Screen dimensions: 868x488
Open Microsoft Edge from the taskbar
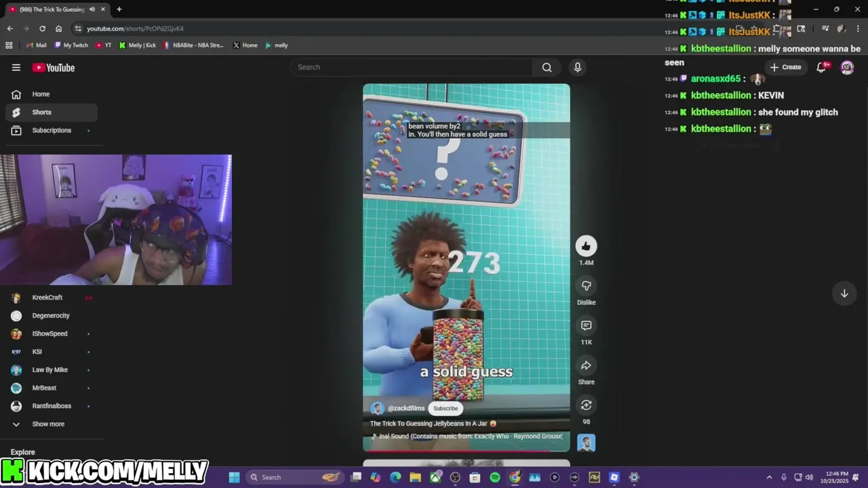click(x=395, y=477)
